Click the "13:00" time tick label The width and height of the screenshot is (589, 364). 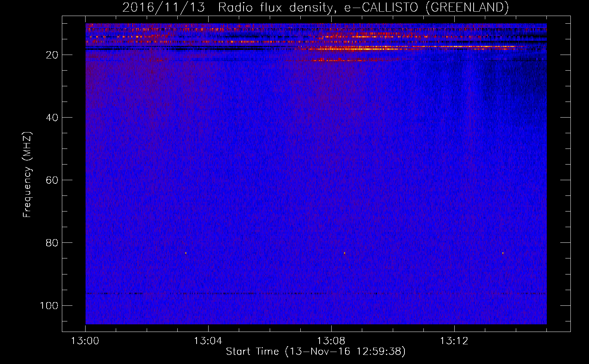point(85,341)
